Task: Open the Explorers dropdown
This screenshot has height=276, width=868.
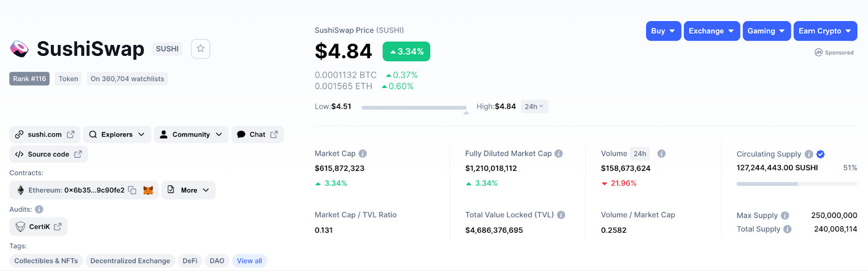Action: point(117,134)
